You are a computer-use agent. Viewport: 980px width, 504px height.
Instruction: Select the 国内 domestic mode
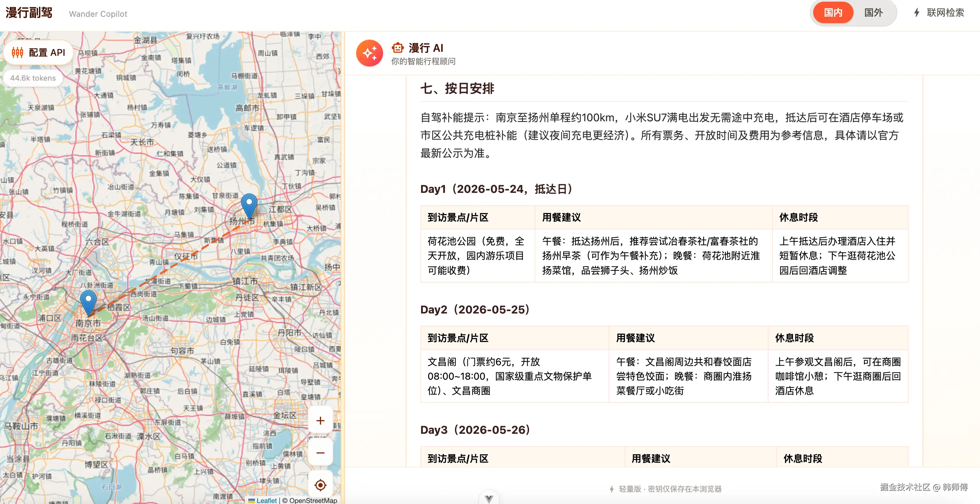pyautogui.click(x=833, y=12)
